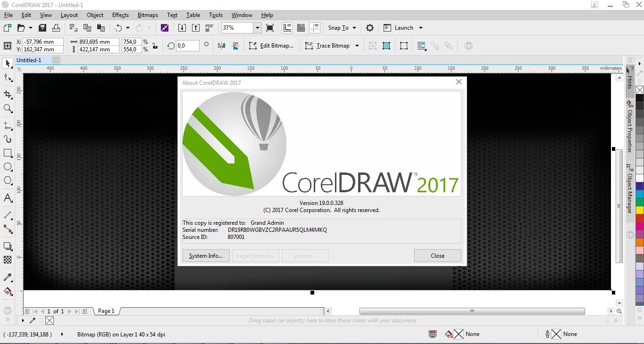Click the rotation angle input field

tap(187, 46)
